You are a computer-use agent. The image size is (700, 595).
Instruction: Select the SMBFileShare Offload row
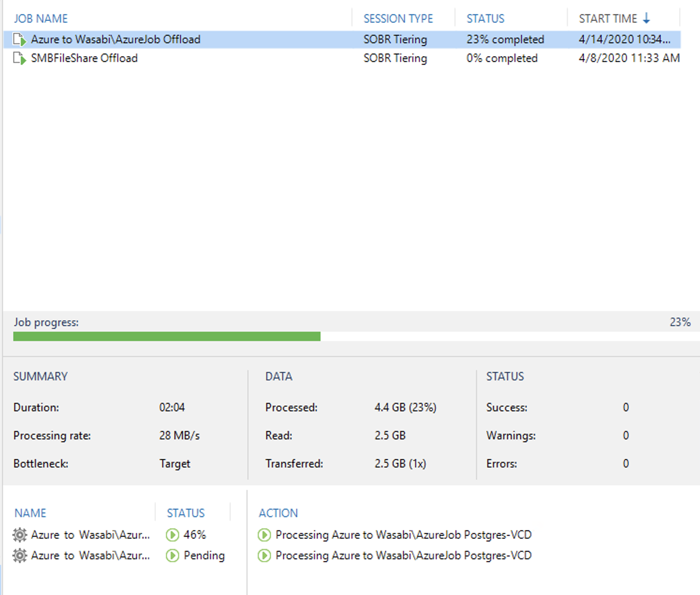[x=342, y=58]
